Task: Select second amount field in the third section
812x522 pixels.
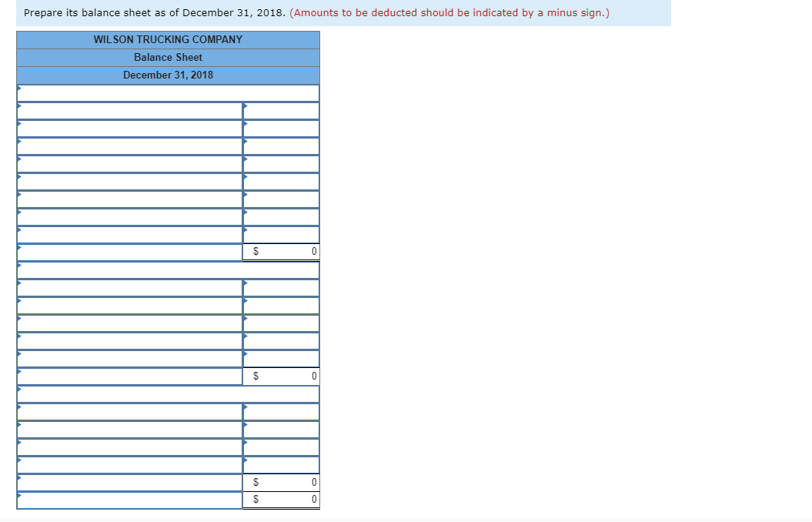Action: click(x=281, y=430)
